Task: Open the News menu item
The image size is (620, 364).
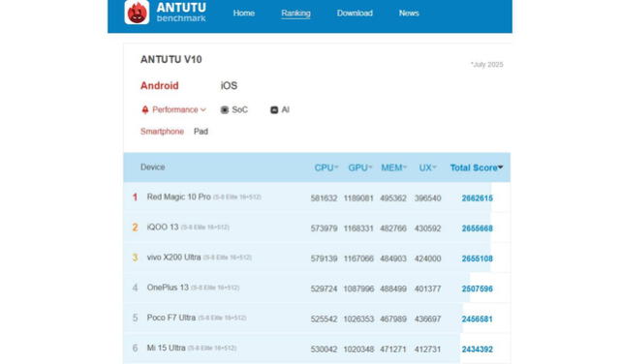Action: coord(409,13)
